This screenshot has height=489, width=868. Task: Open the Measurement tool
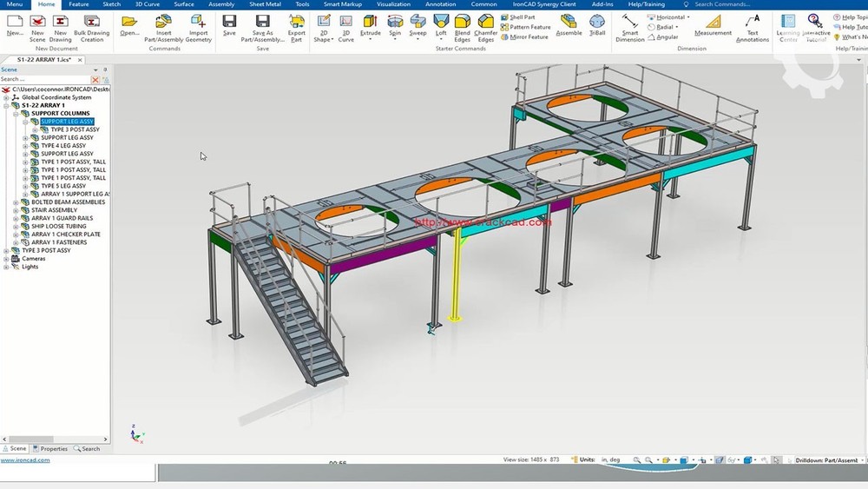[x=713, y=26]
